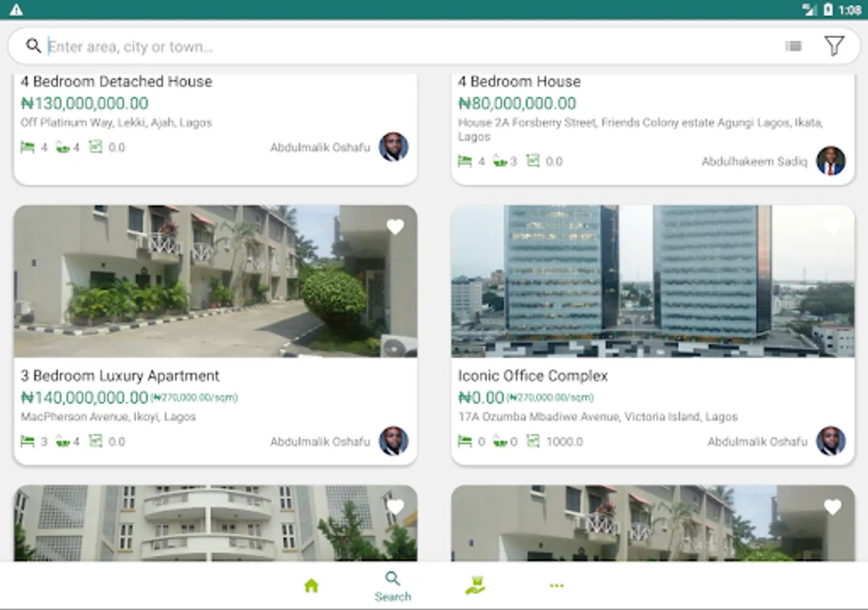This screenshot has width=868, height=610.
Task: Tap the search magnifier icon in search bar
Action: pyautogui.click(x=33, y=45)
